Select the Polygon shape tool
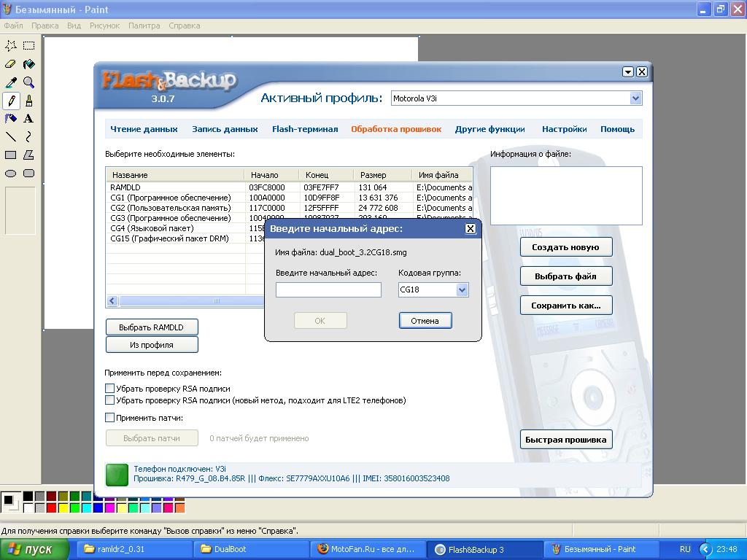This screenshot has height=560, width=747. 29,155
